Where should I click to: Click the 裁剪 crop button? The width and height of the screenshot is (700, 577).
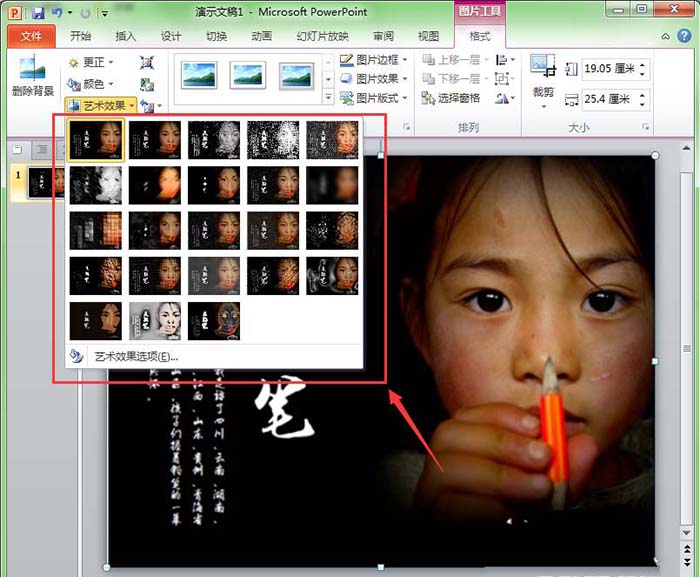click(x=543, y=81)
